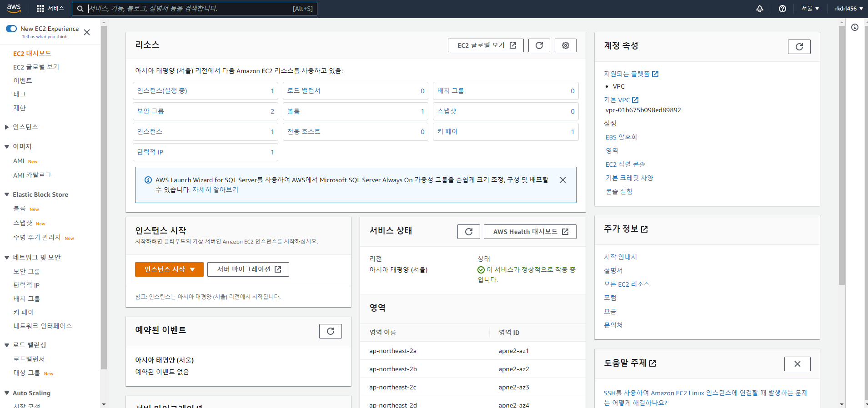The height and width of the screenshot is (408, 868).
Task: Open the EC2 직렬 콘솔 setting
Action: [x=625, y=164]
